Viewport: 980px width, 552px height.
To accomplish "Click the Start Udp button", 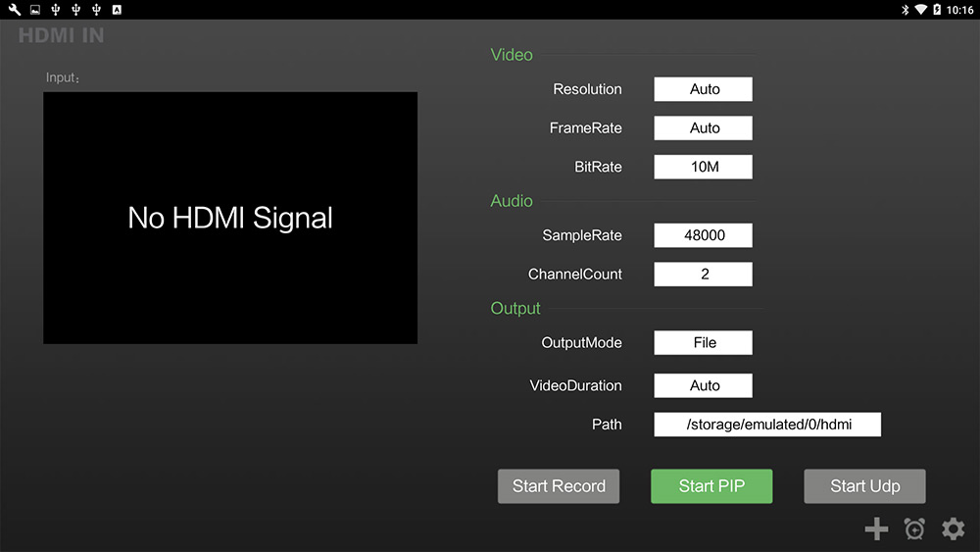I will click(x=865, y=486).
